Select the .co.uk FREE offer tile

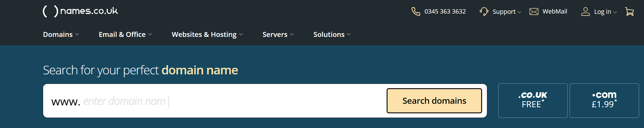(533, 101)
